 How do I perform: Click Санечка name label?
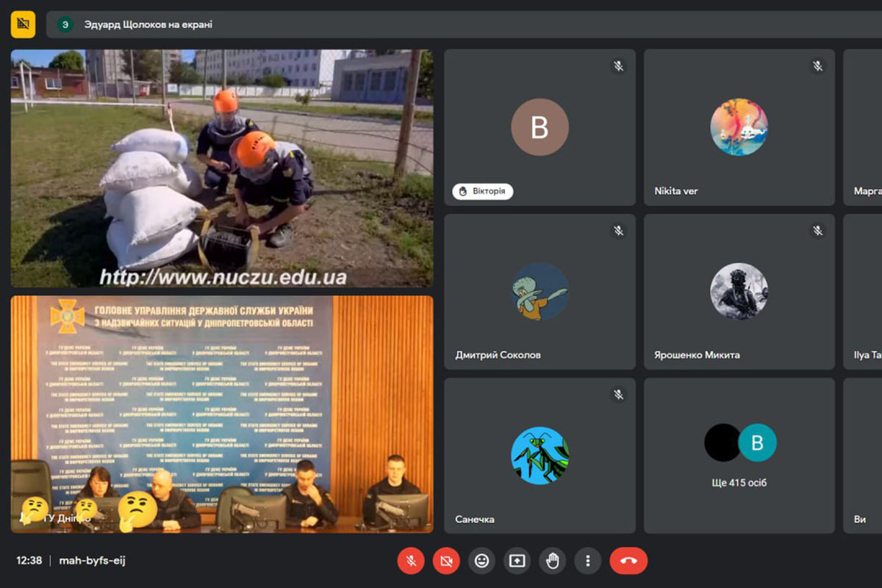point(474,519)
